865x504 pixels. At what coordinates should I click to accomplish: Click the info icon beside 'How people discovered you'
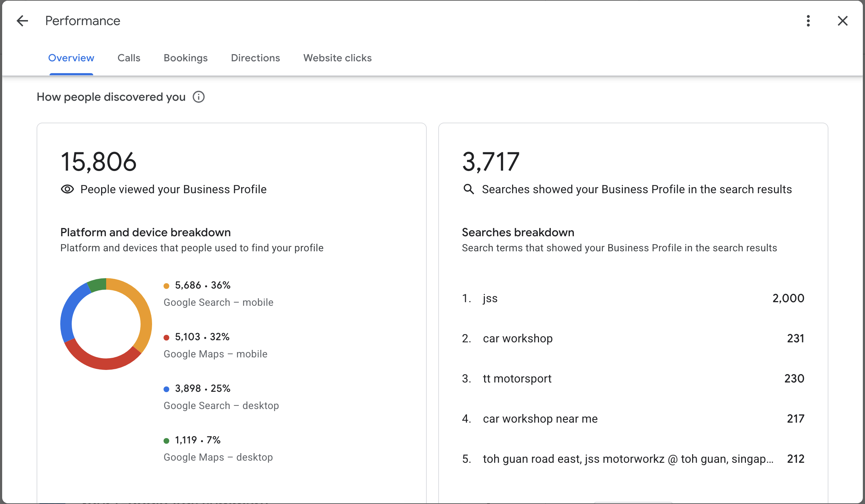(199, 97)
